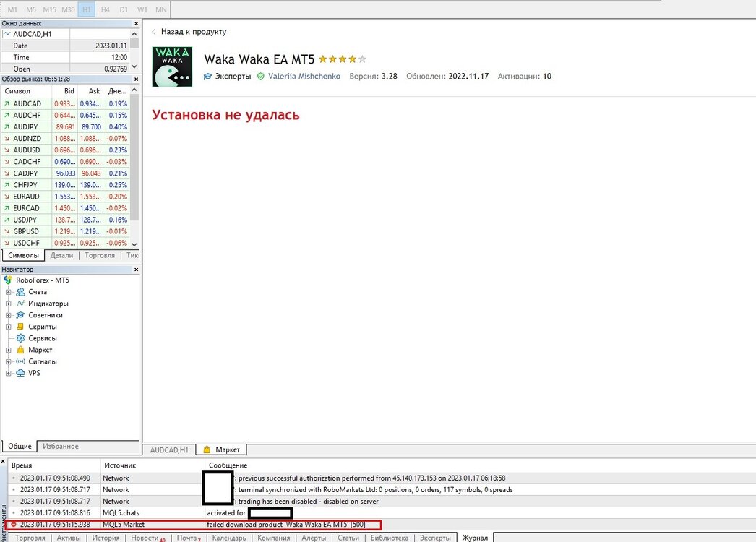This screenshot has height=542, width=756.
Task: Switch to the Детали tab
Action: point(61,256)
